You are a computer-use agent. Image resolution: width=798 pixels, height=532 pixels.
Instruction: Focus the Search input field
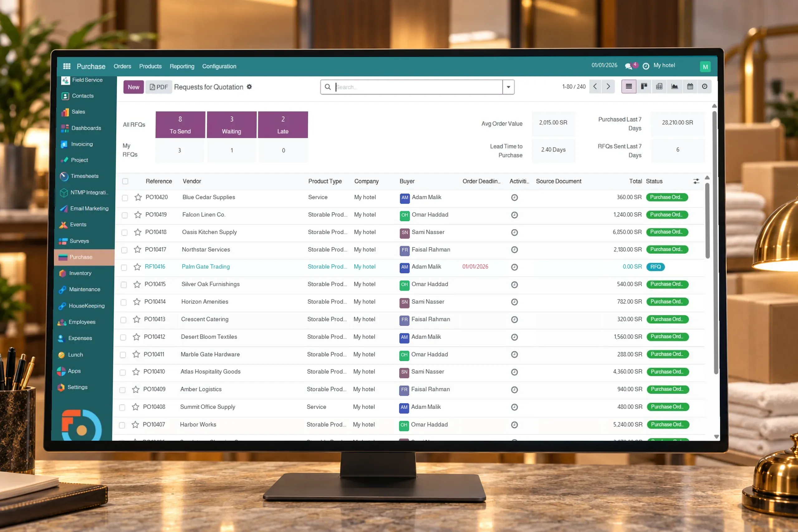[418, 87]
